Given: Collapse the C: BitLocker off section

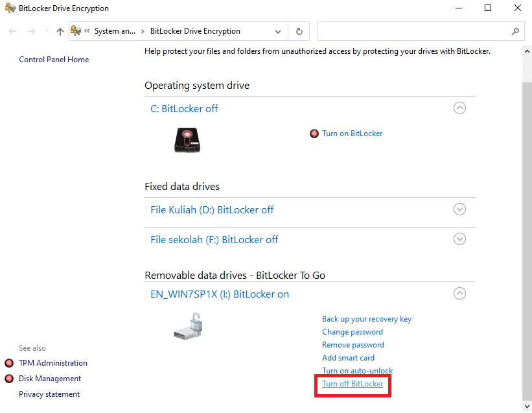Looking at the screenshot, I should [x=459, y=108].
